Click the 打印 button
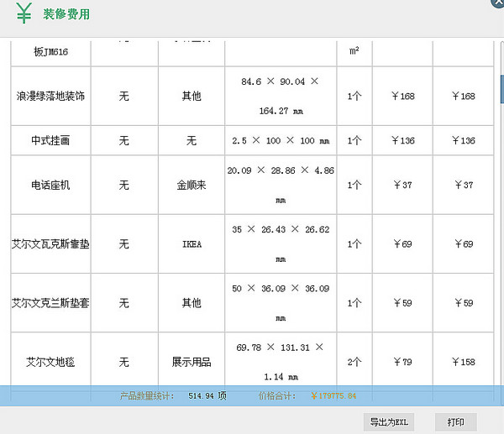504x434 pixels. point(456,421)
